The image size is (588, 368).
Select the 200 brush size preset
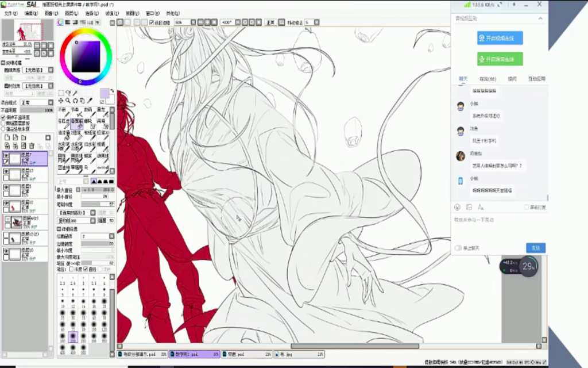coord(73,337)
